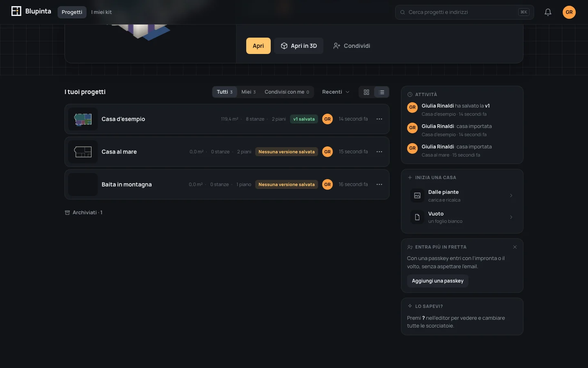Open the Casa d'esempio project title
This screenshot has width=588, height=368.
[x=123, y=119]
